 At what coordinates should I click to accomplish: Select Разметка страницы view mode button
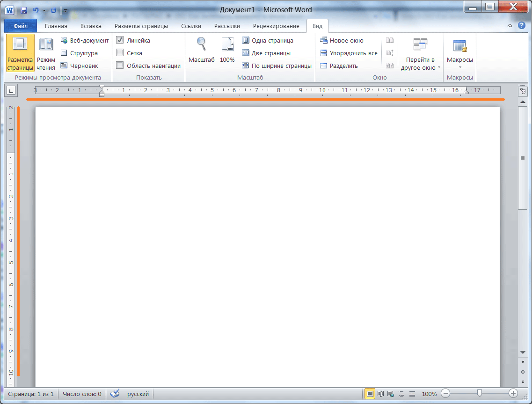[x=20, y=53]
